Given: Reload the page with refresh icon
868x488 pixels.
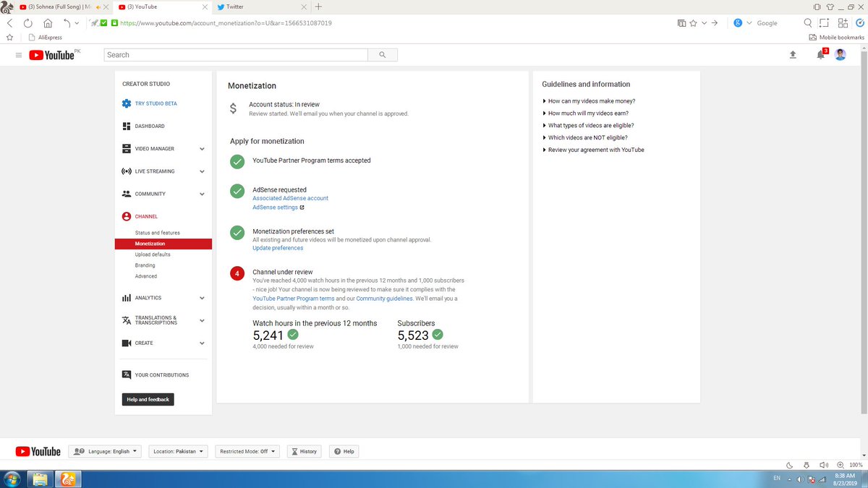Looking at the screenshot, I should click(x=27, y=23).
